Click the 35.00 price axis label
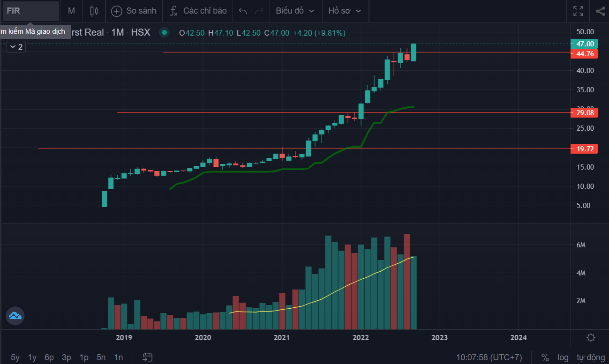The width and height of the screenshot is (609, 364). [x=586, y=89]
